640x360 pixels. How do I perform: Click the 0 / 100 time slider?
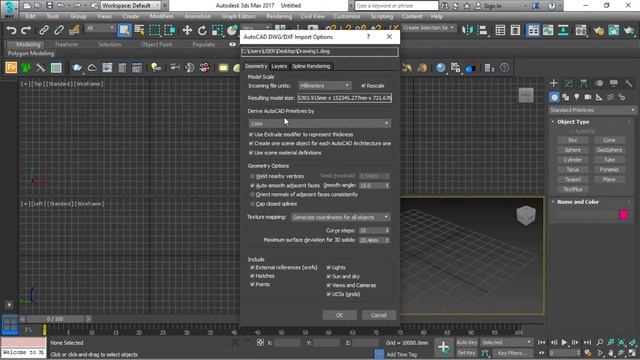(x=55, y=319)
